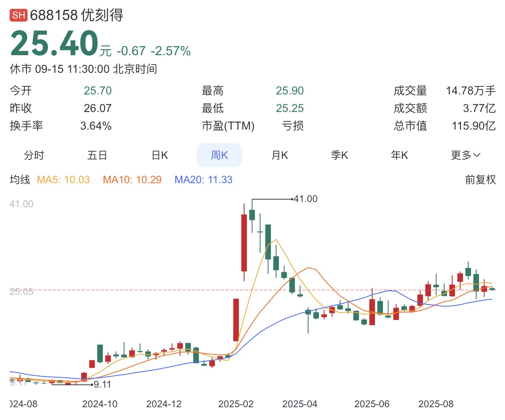
Task: Click the current price 25.40
Action: (54, 43)
